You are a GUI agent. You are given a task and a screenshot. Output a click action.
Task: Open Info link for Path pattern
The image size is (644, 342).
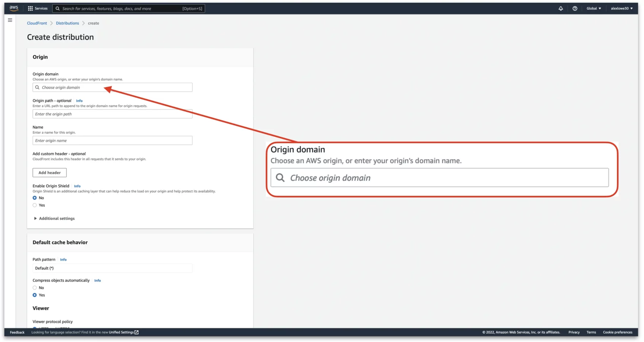(63, 260)
